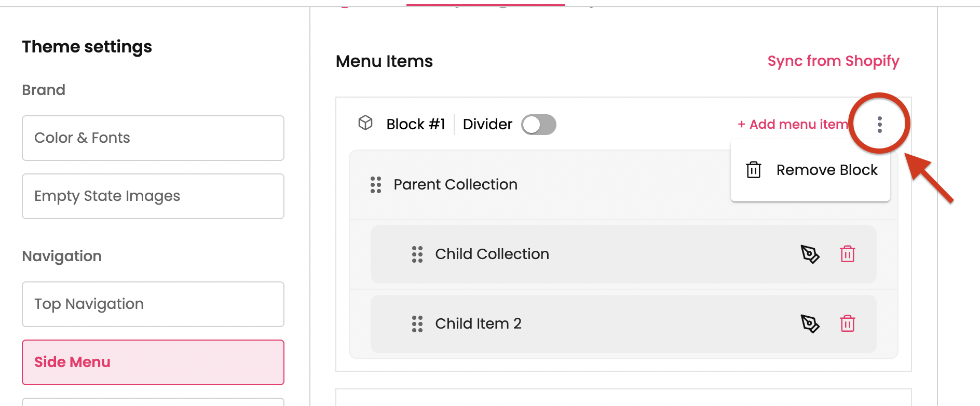
Task: Delete the Child Item 2 entry
Action: tap(847, 324)
